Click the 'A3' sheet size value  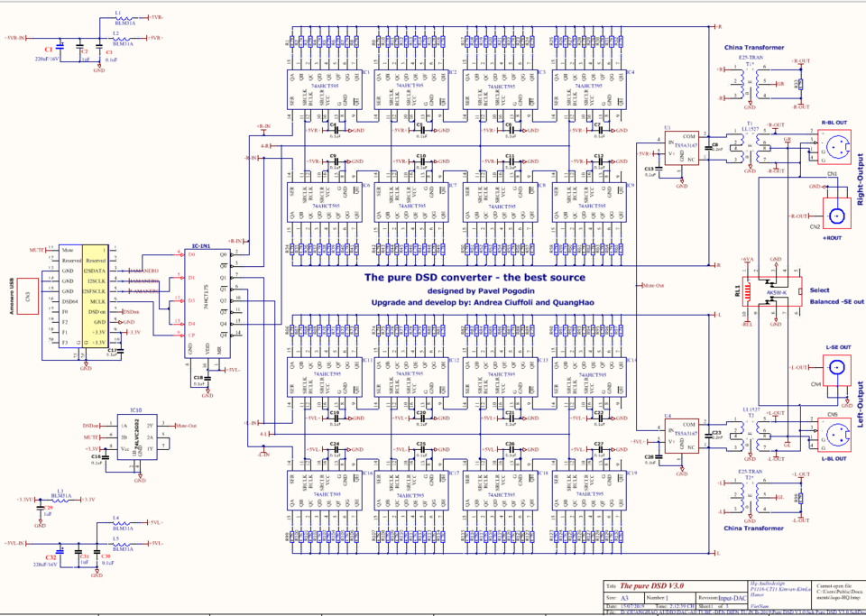pos(626,597)
